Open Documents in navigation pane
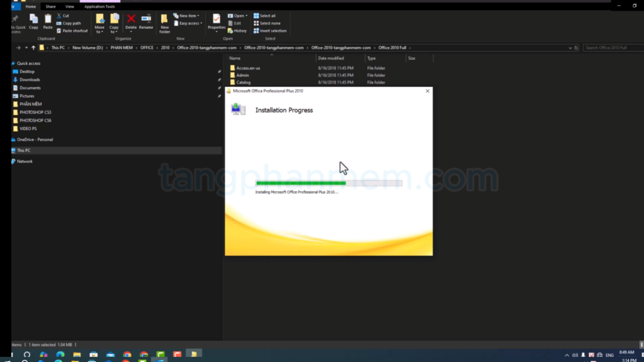This screenshot has width=644, height=362. pos(30,88)
